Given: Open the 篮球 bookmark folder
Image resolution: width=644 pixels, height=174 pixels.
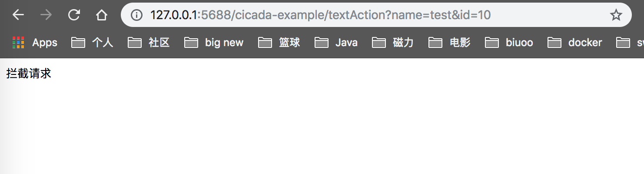Looking at the screenshot, I should 279,43.
